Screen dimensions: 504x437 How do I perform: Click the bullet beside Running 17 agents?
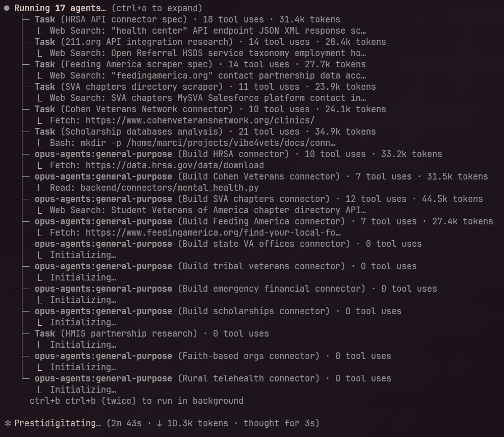point(7,8)
